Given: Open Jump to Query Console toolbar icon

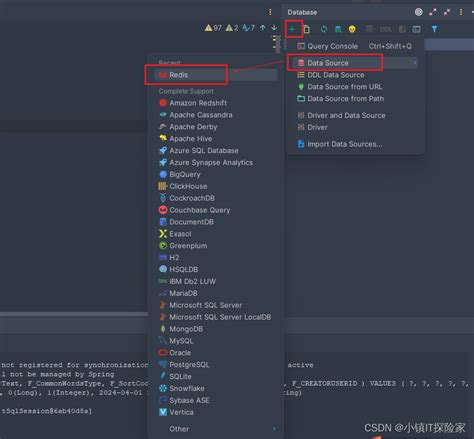Looking at the screenshot, I should click(416, 29).
